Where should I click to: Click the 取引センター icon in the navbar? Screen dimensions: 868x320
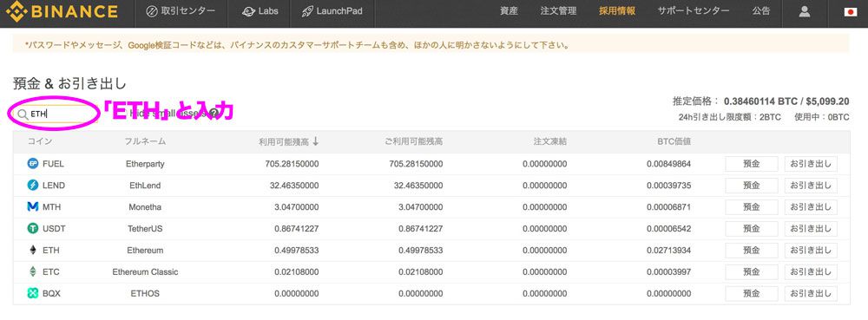coord(152,11)
